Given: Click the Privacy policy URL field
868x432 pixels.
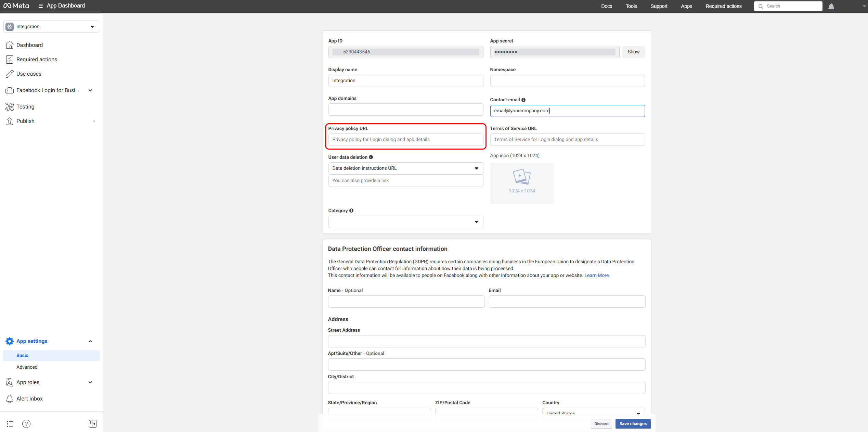Looking at the screenshot, I should point(405,139).
